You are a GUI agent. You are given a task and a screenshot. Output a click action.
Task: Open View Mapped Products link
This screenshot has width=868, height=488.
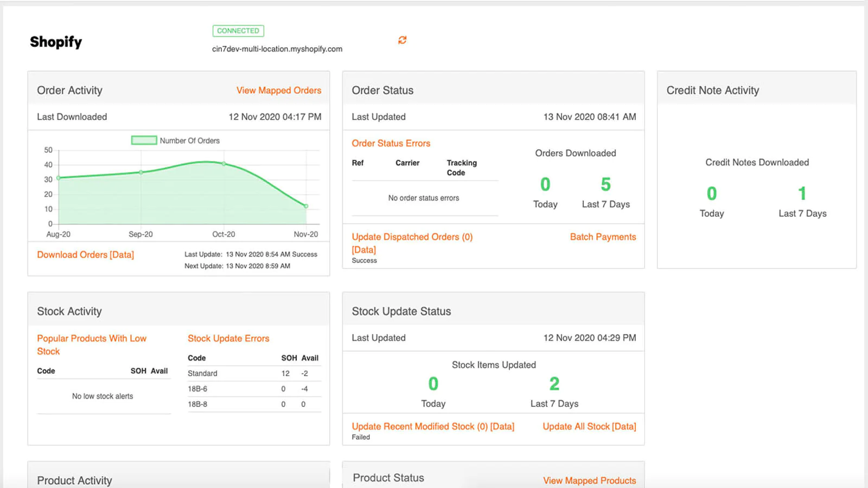coord(589,480)
